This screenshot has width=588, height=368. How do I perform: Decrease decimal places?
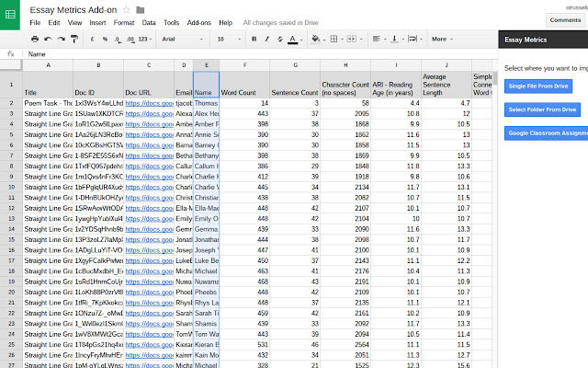pos(118,39)
